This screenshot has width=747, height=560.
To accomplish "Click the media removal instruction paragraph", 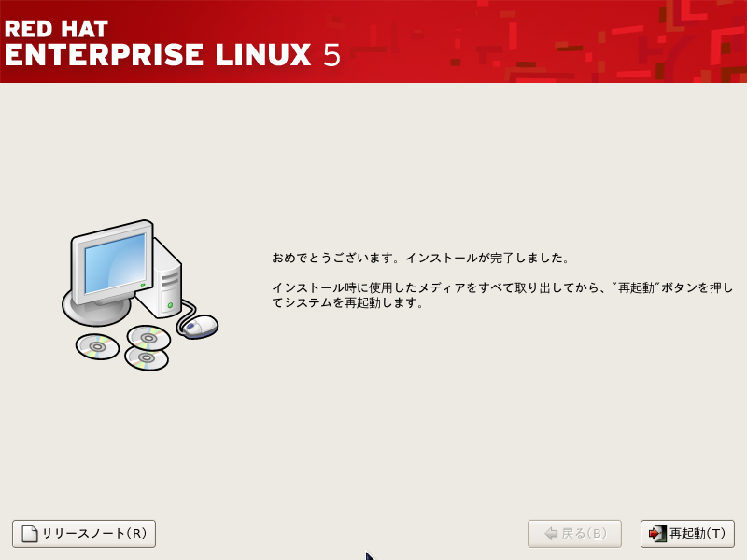I will tap(502, 295).
